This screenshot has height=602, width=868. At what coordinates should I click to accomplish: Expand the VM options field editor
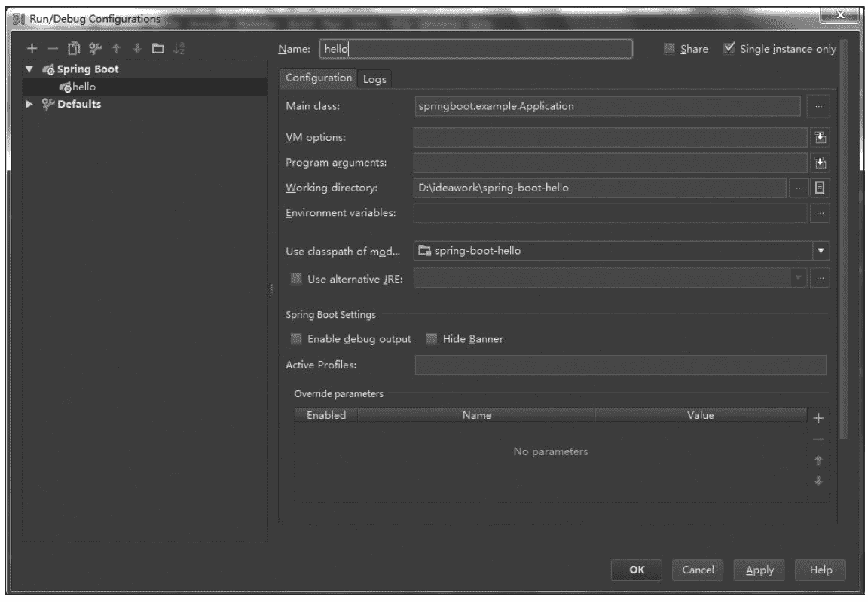[821, 137]
